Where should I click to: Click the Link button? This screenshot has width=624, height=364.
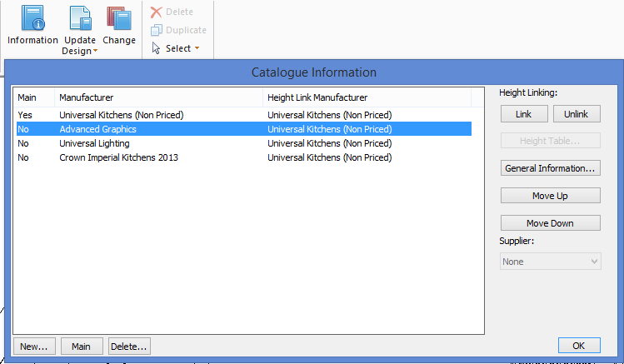(524, 114)
